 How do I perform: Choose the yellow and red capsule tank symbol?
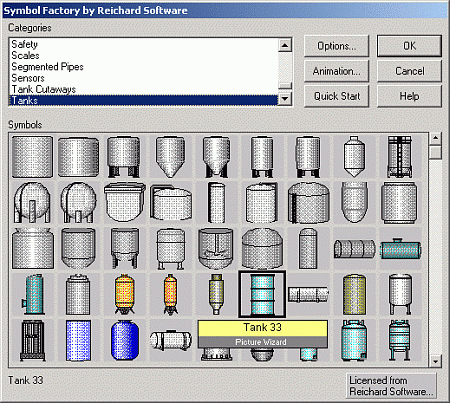(x=124, y=294)
